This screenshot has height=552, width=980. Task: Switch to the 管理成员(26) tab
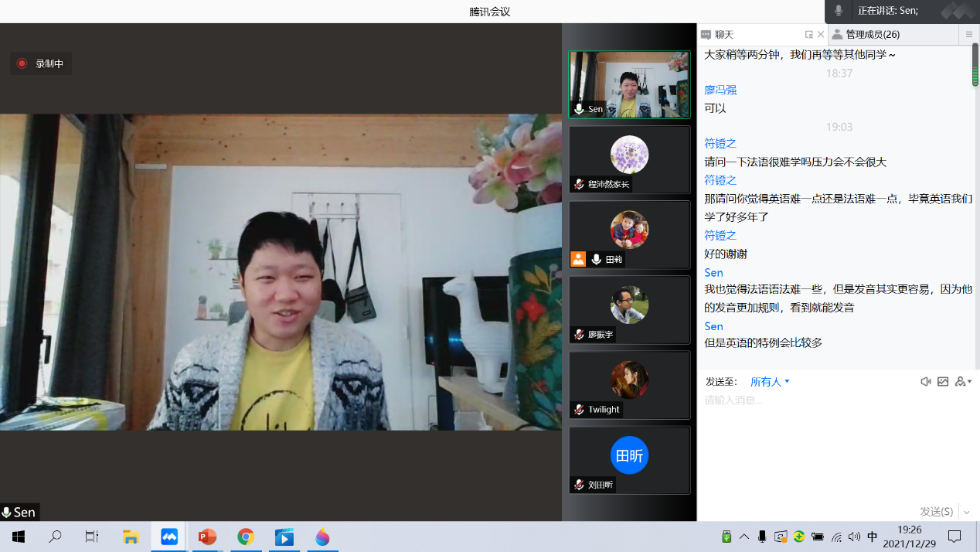[x=872, y=35]
